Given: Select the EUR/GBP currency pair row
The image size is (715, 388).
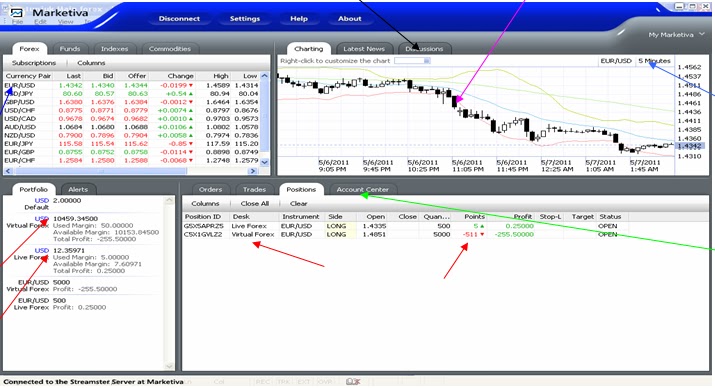Looking at the screenshot, I should (x=132, y=152).
